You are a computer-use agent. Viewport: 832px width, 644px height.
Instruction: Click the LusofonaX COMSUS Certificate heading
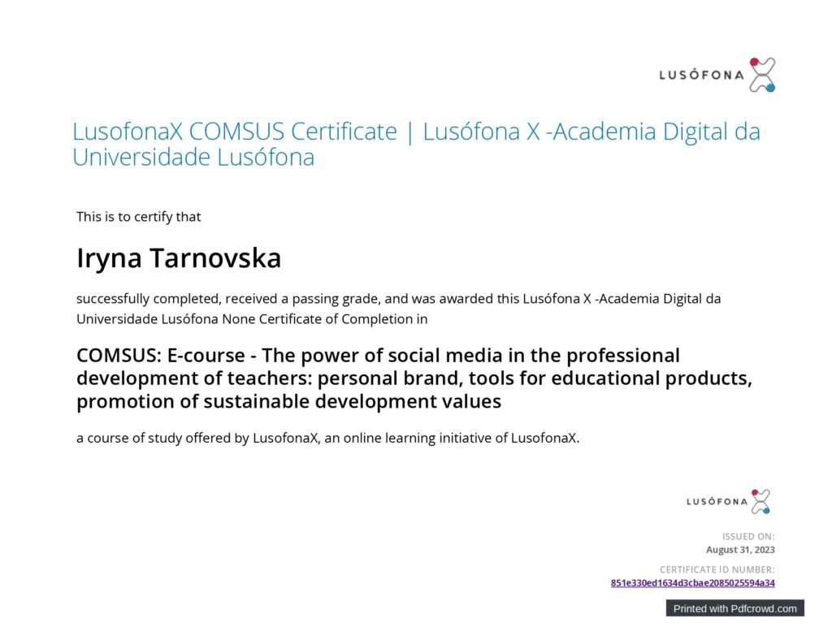(x=416, y=144)
